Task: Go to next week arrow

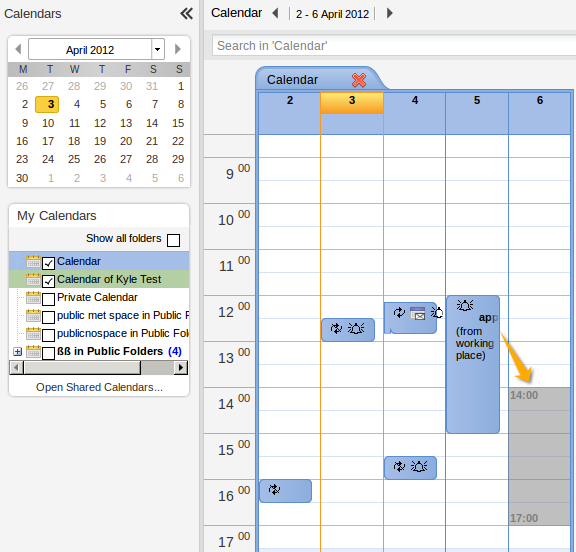Action: point(390,14)
